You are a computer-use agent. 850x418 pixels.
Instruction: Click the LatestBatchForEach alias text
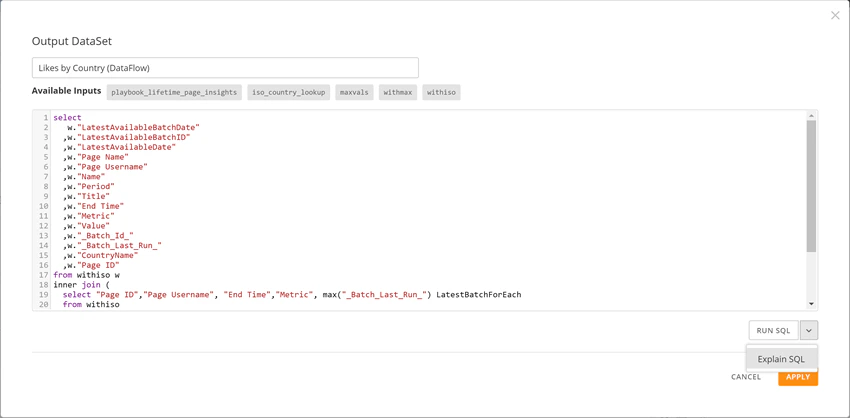click(479, 295)
